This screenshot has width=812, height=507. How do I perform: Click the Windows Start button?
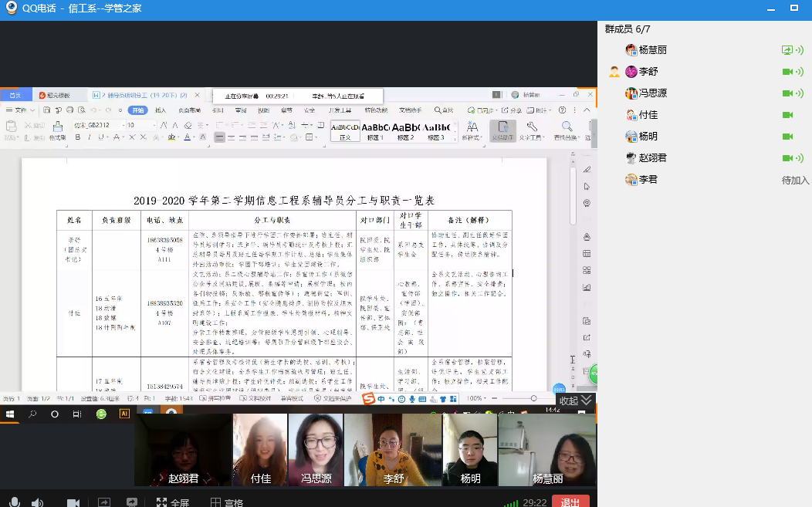click(x=10, y=414)
